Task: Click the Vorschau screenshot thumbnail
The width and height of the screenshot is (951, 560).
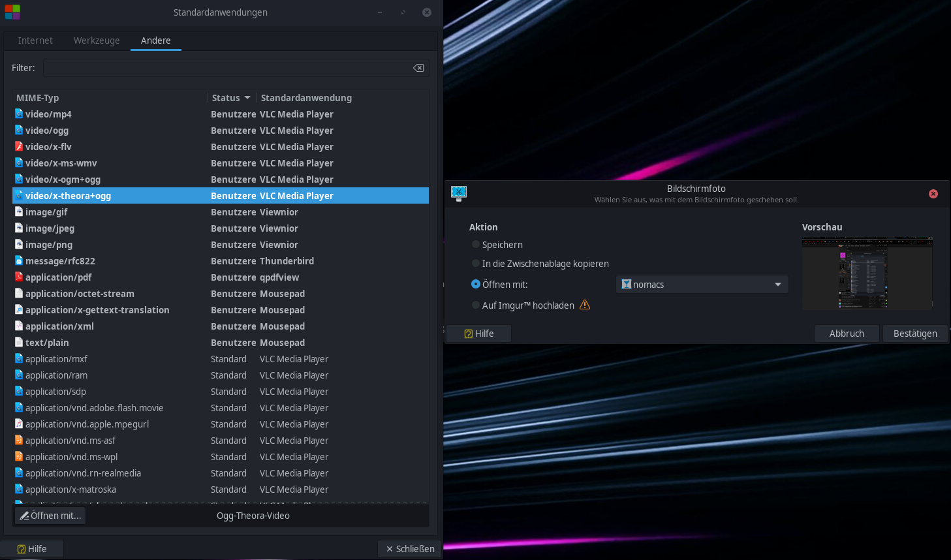Action: (x=867, y=272)
